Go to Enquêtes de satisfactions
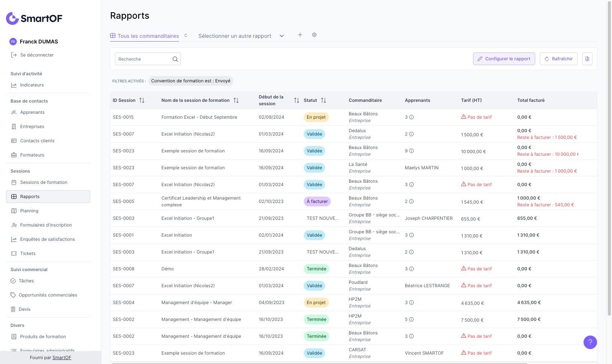612x364 pixels. coord(47,239)
